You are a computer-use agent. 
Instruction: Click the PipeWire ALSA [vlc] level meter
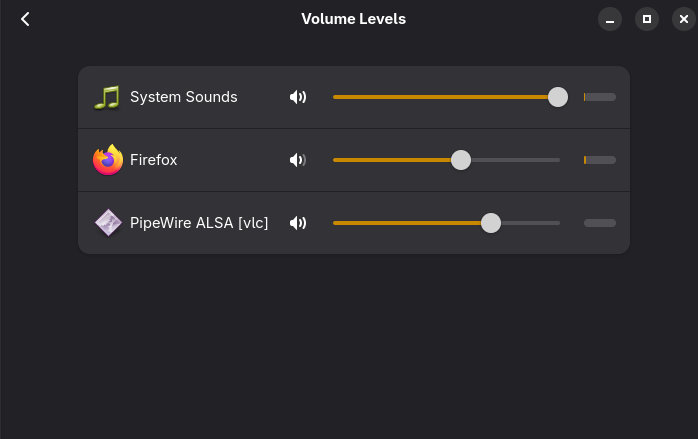coord(600,223)
